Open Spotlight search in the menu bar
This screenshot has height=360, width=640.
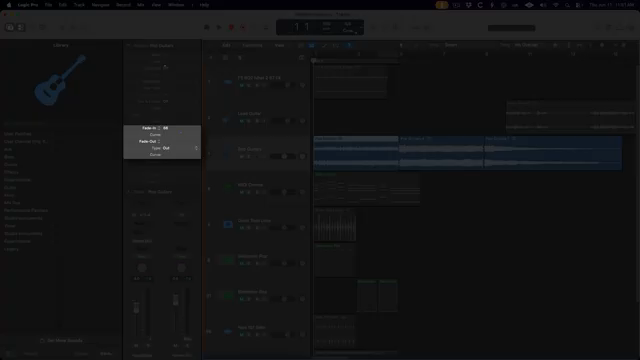[x=567, y=5]
